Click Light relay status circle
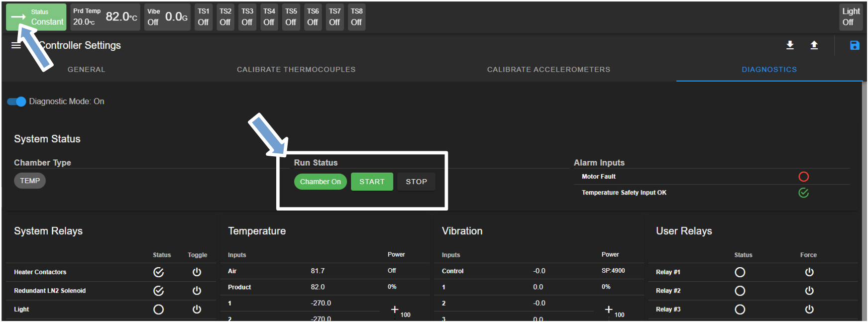The image size is (868, 322). coord(159,310)
